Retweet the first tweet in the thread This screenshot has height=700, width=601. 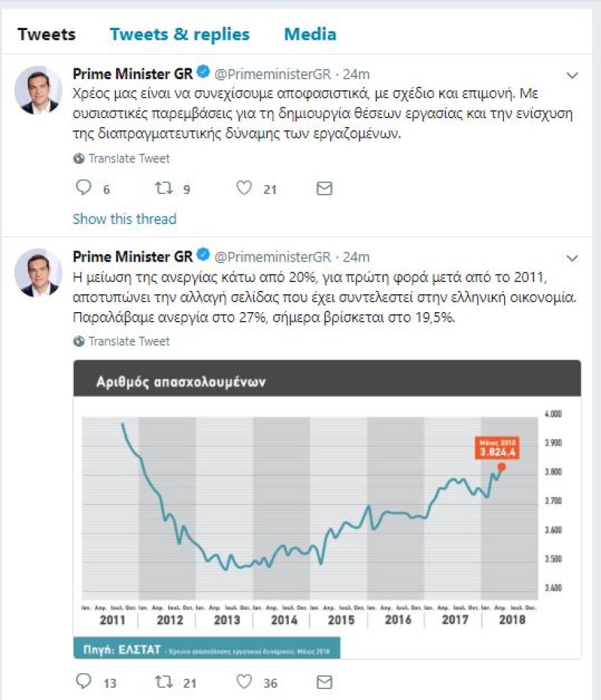pos(165,186)
